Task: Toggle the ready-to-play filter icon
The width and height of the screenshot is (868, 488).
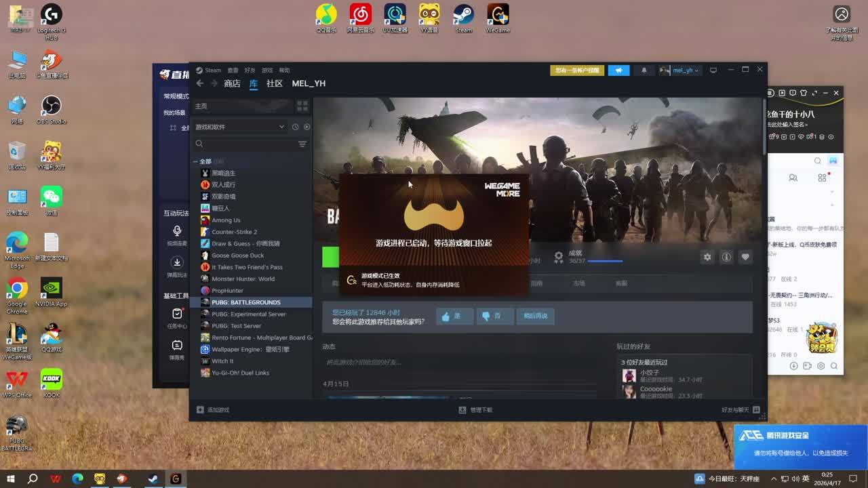Action: 307,127
